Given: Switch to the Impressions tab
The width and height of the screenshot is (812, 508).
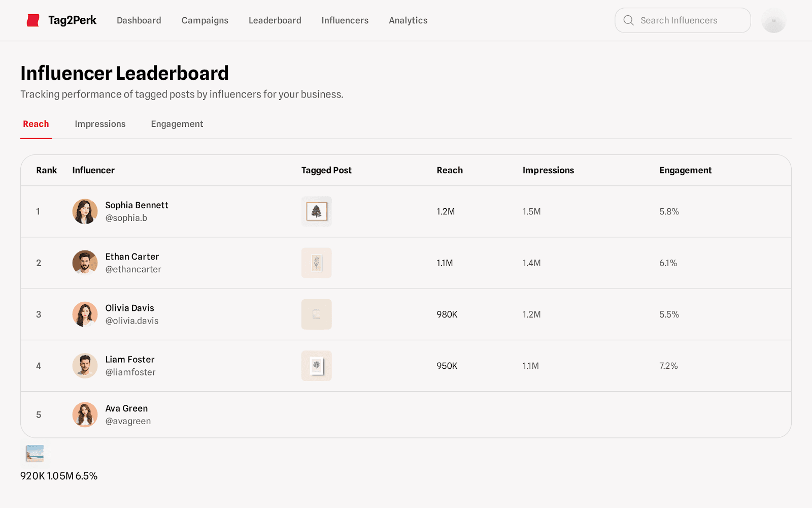Looking at the screenshot, I should [x=100, y=124].
